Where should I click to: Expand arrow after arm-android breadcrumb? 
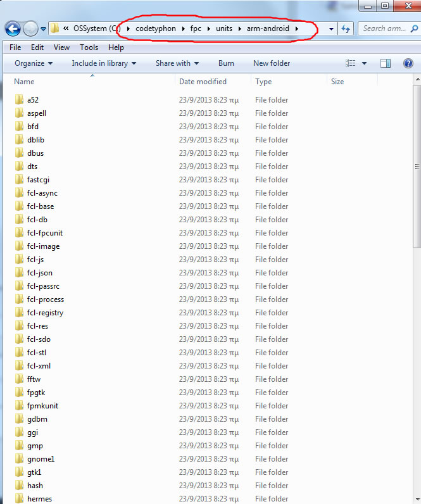click(x=297, y=28)
